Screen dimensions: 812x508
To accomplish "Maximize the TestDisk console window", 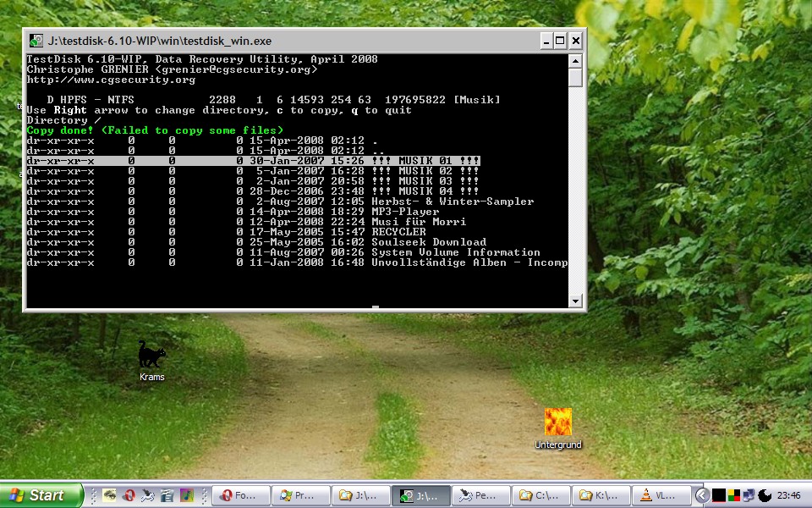I will pos(560,41).
